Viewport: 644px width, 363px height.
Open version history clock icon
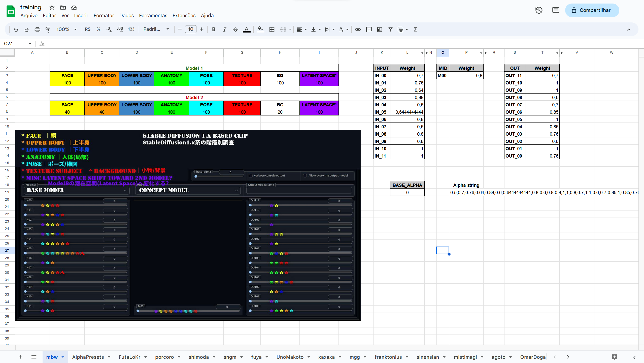[x=539, y=10]
